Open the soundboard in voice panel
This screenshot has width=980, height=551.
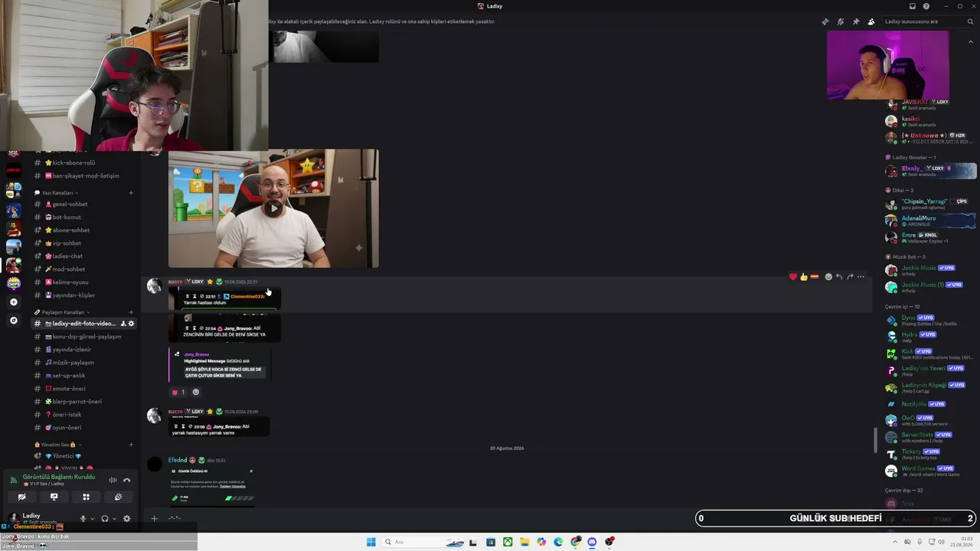click(118, 497)
